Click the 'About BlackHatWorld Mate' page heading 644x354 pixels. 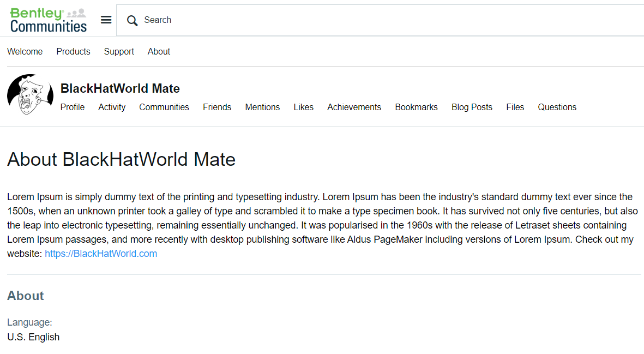(x=121, y=159)
